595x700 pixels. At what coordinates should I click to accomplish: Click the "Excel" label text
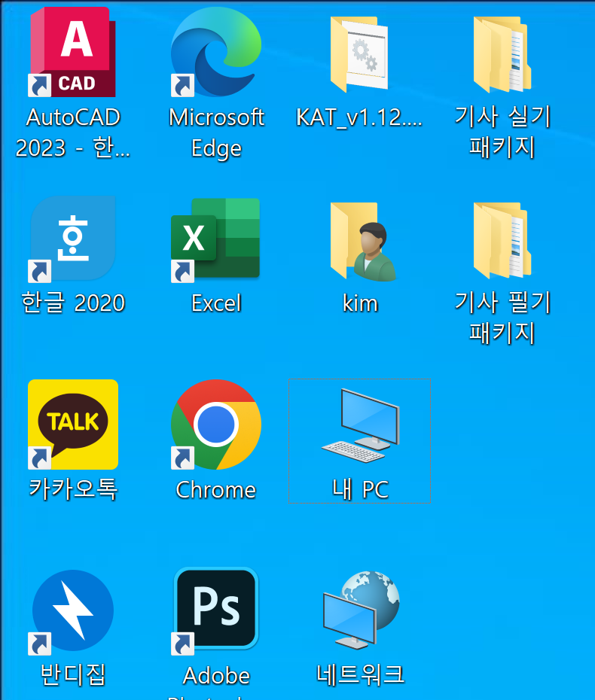216,303
